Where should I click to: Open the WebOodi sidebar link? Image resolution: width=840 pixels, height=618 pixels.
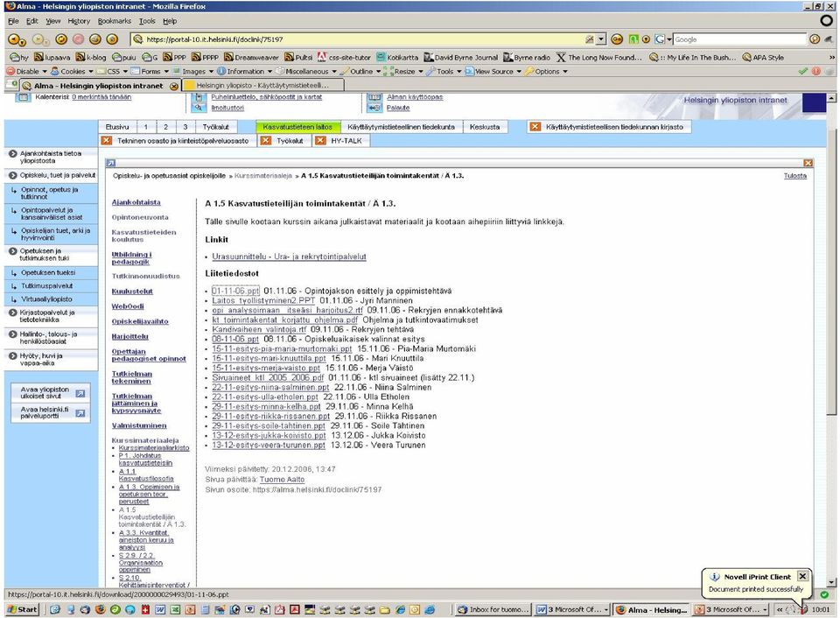(128, 306)
